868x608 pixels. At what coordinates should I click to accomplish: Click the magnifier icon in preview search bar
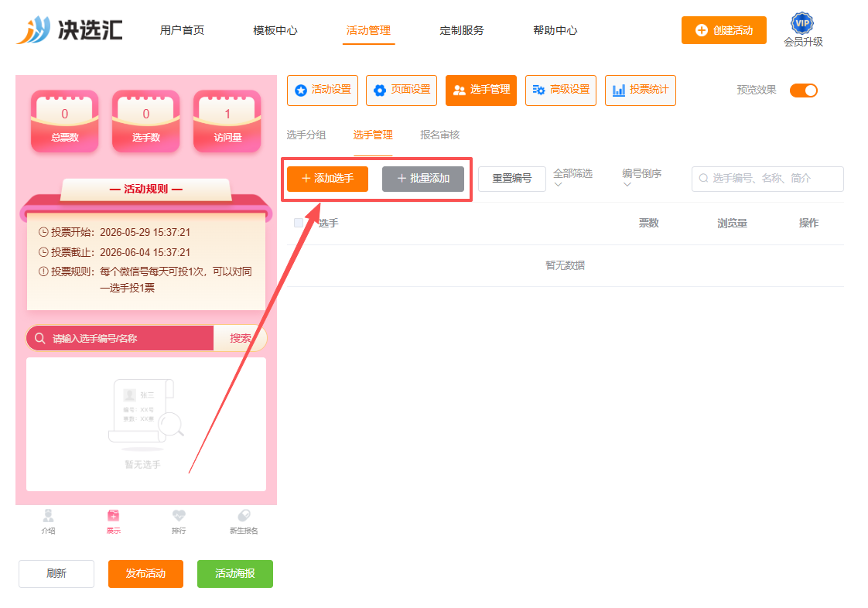(x=40, y=338)
